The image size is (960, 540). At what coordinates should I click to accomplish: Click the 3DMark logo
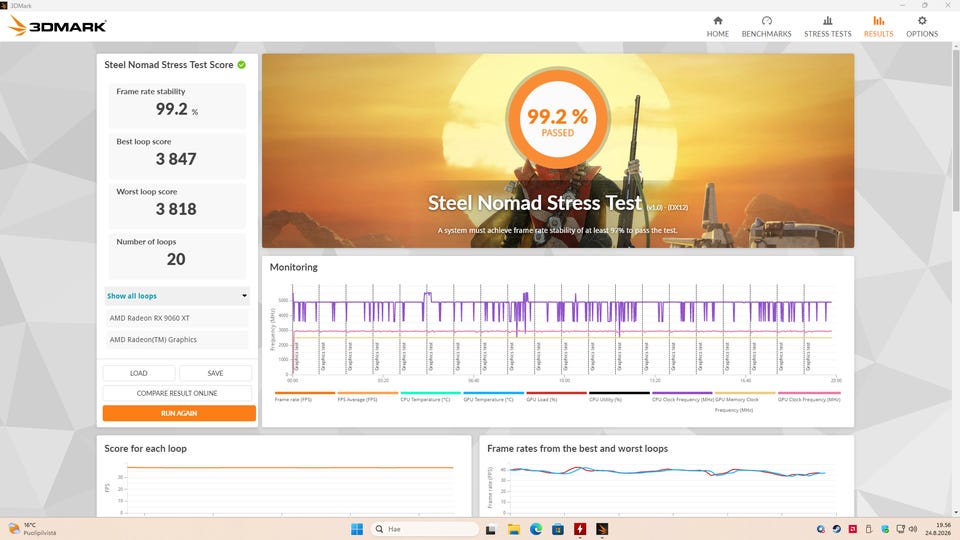pyautogui.click(x=58, y=26)
